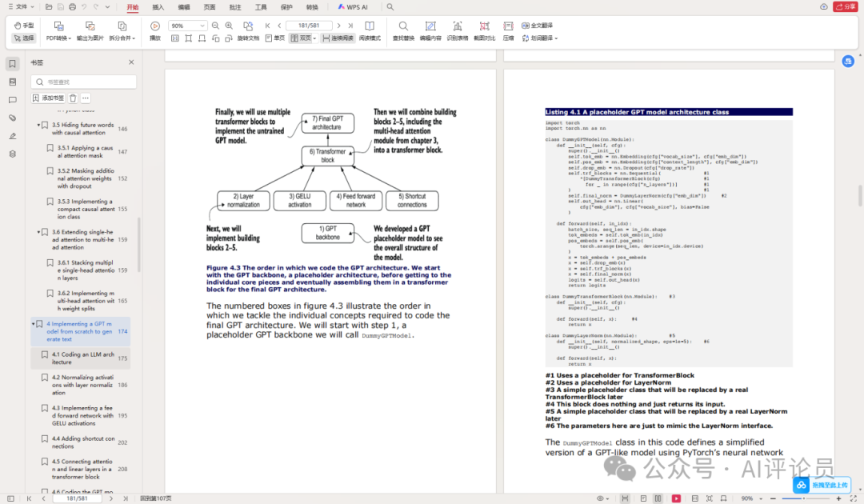The height and width of the screenshot is (504, 864).
Task: Open the comments panel icon in sidebar
Action: [12, 100]
